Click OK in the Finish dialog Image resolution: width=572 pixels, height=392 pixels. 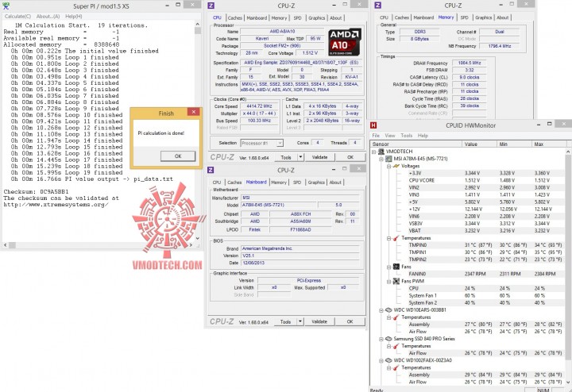178,156
